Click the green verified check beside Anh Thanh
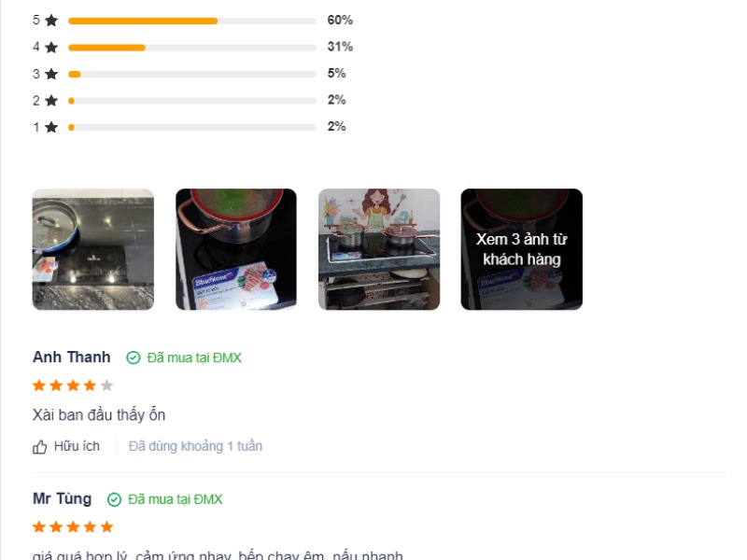 click(133, 357)
